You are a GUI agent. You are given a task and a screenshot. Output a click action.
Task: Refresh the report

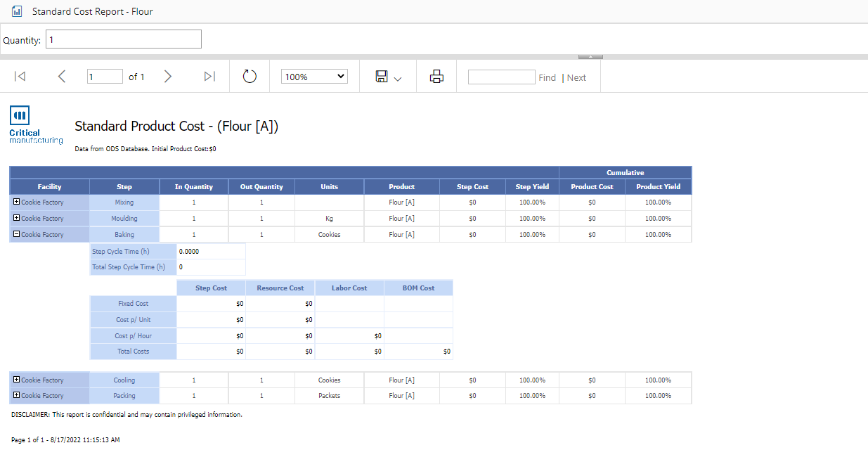pos(250,77)
